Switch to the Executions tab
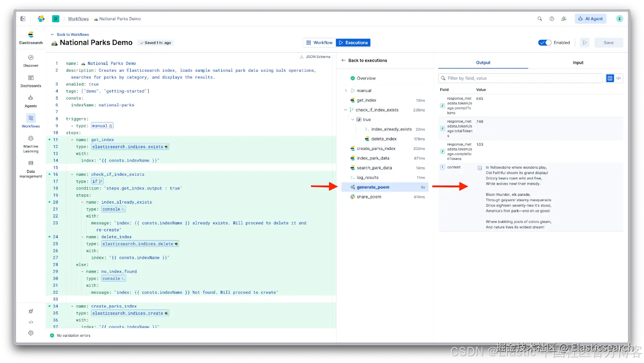This screenshot has height=363, width=644. click(353, 43)
